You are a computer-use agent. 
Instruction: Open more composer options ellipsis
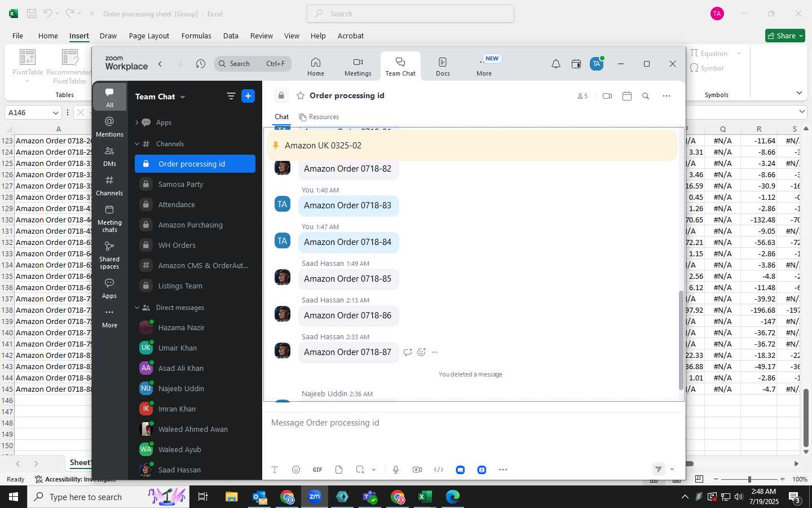(x=503, y=470)
